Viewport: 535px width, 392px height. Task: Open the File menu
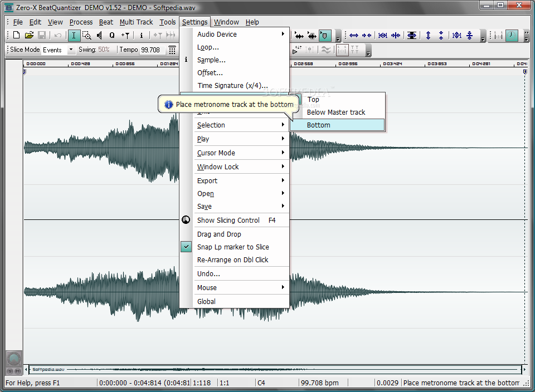pos(18,22)
